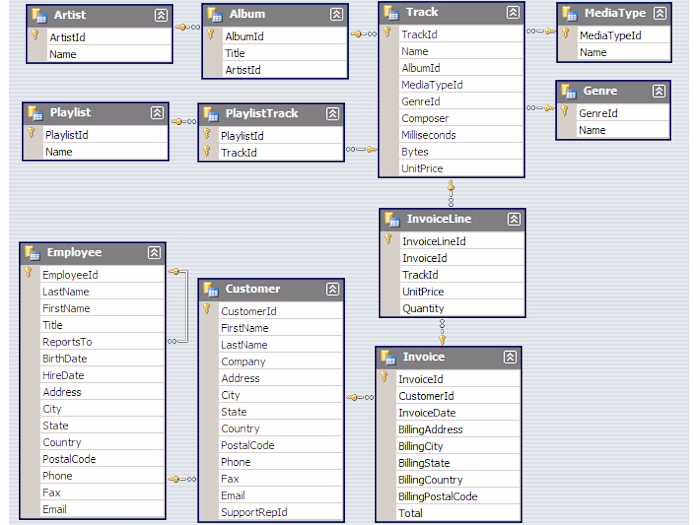Click the key icon beside CustomerId
The image size is (700, 525).
(207, 309)
